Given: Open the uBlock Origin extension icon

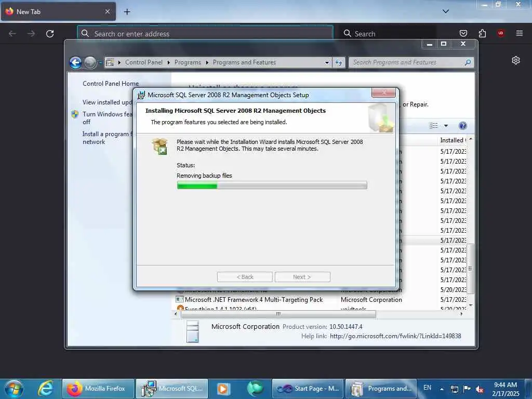Looking at the screenshot, I should 501,33.
